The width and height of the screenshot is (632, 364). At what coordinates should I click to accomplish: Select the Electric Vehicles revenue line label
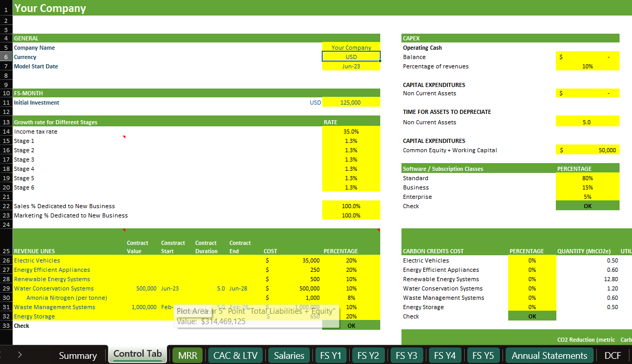(x=37, y=260)
